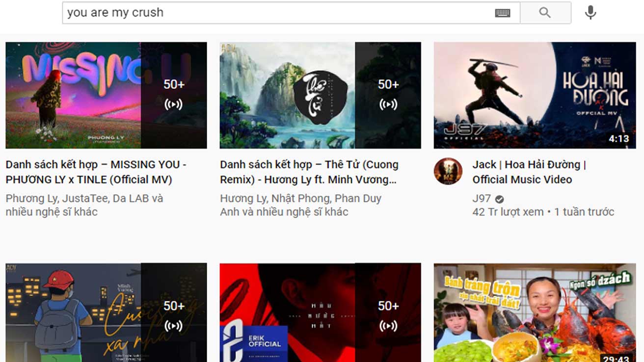The image size is (644, 362).
Task: Click the search magnifier icon
Action: tap(545, 12)
